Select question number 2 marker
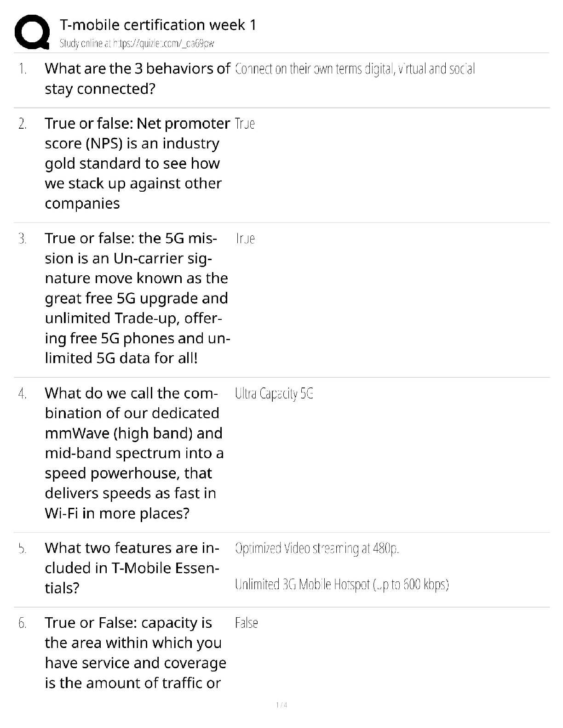This screenshot has width=563, height=728. 23,124
